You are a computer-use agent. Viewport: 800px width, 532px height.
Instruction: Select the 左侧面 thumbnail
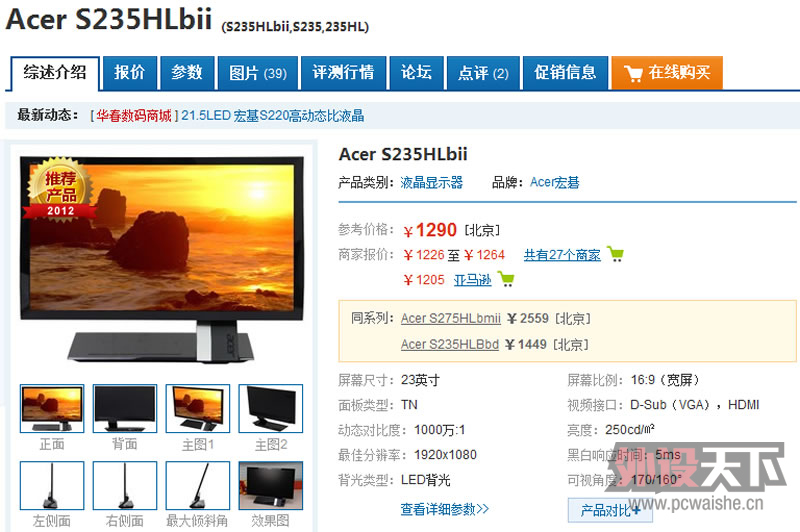(x=52, y=486)
